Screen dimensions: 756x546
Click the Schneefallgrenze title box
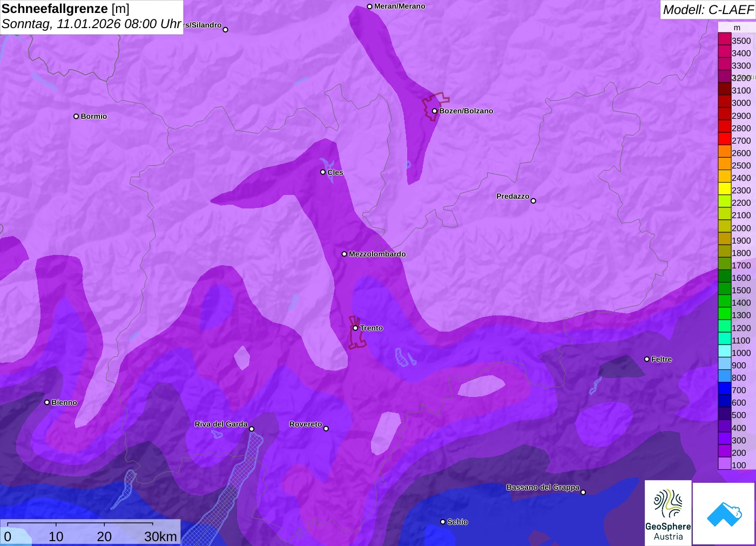pos(91,17)
